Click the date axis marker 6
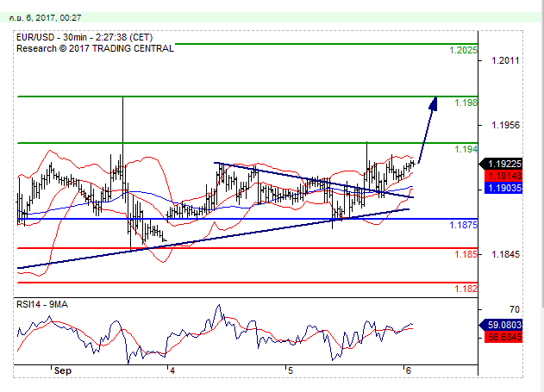This screenshot has height=392, width=544. point(408,370)
